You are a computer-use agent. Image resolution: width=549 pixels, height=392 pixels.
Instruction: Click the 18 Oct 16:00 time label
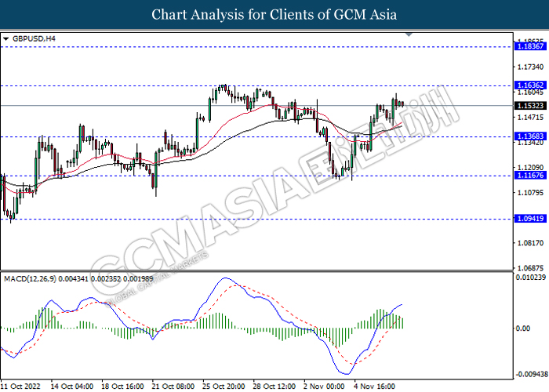pos(122,386)
